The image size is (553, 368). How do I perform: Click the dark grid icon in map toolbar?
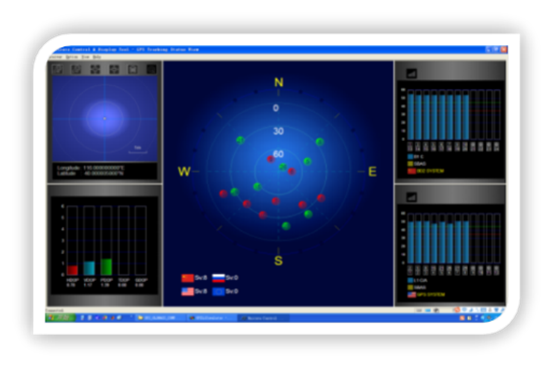(151, 69)
